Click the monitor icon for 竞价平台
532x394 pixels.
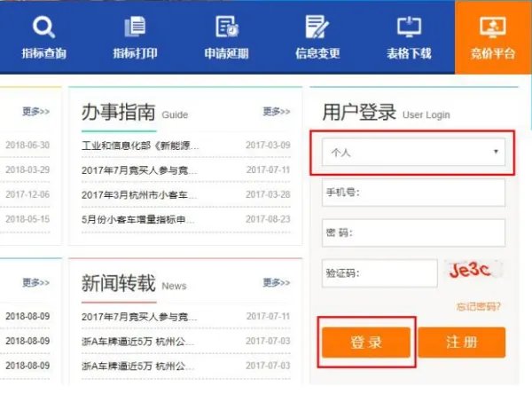click(x=493, y=28)
